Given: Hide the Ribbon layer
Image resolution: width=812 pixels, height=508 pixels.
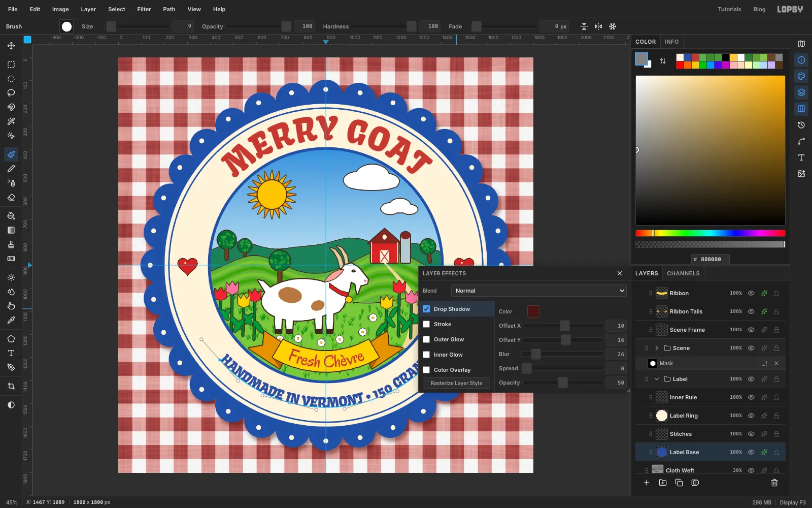Looking at the screenshot, I should (751, 293).
